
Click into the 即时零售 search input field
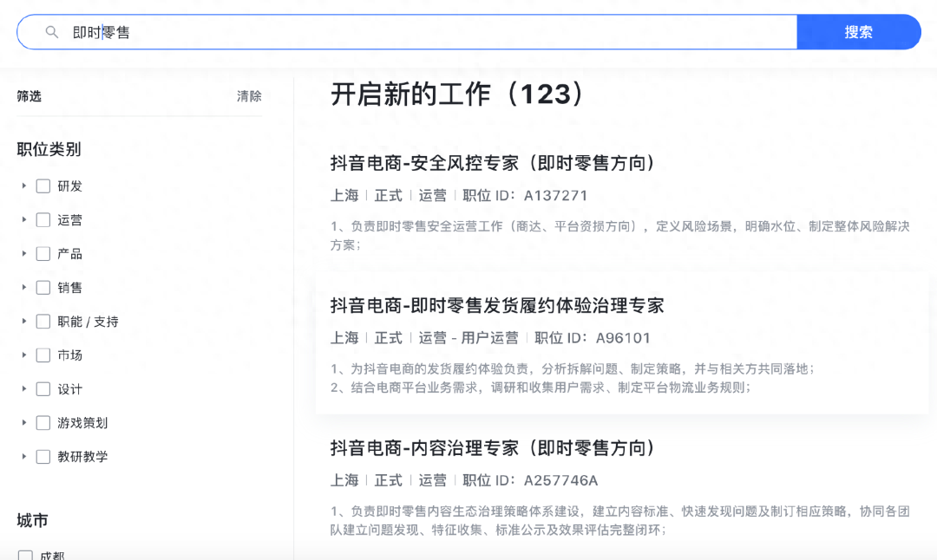(x=416, y=32)
